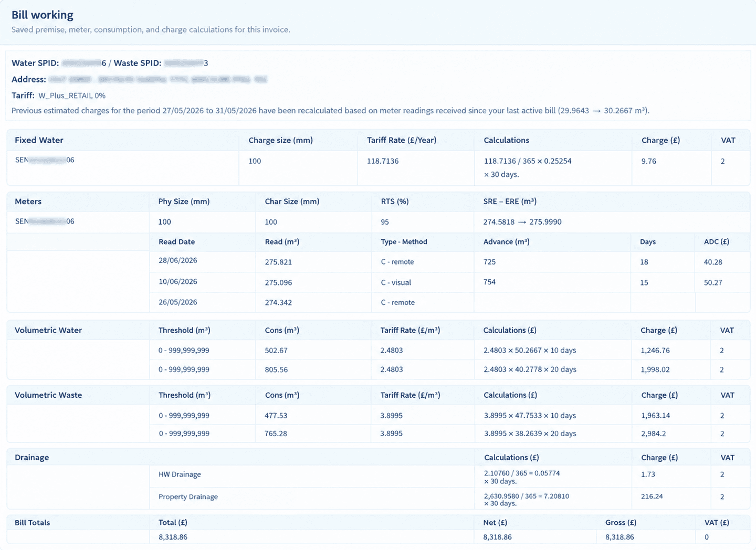
Task: Click the "Bill Totals" section header
Action: (33, 523)
